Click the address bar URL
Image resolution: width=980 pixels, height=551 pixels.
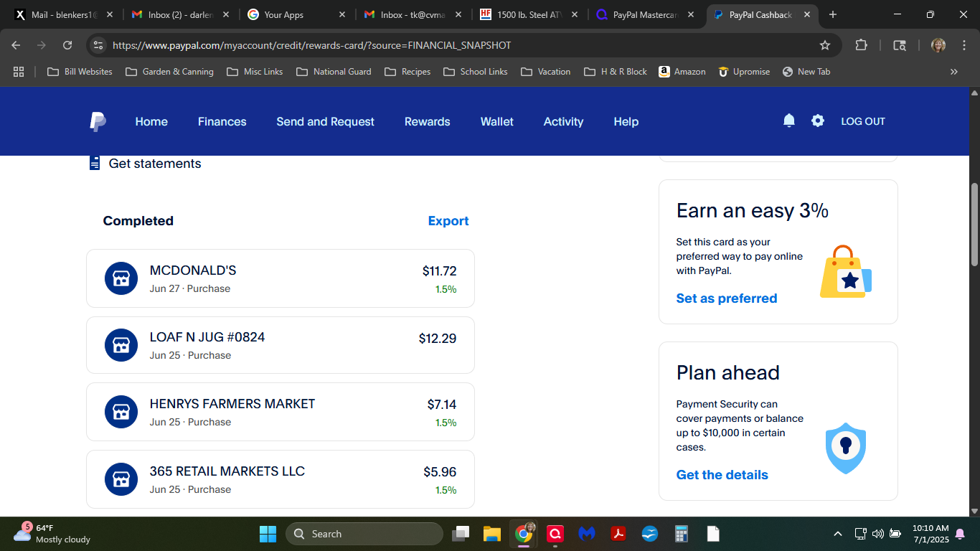coord(312,45)
